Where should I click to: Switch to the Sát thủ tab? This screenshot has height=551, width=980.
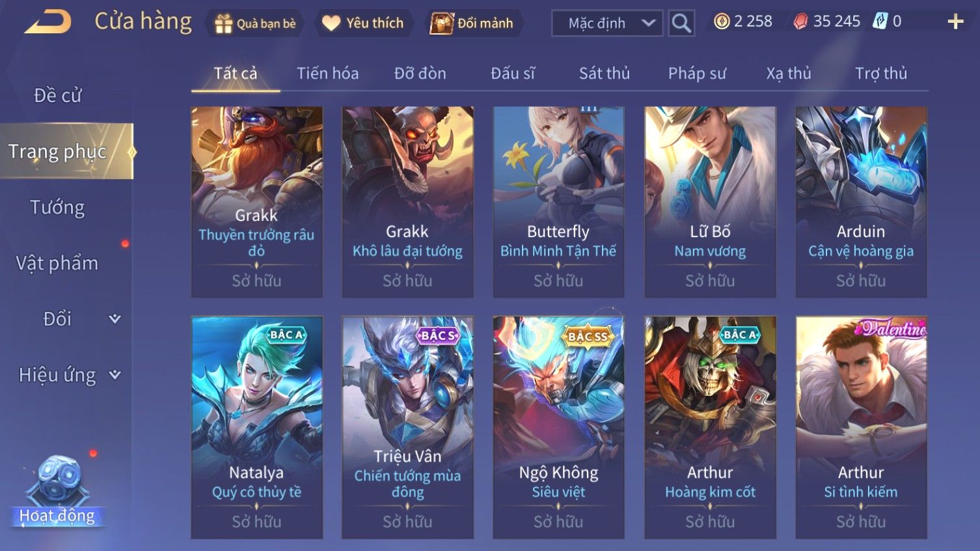[605, 73]
